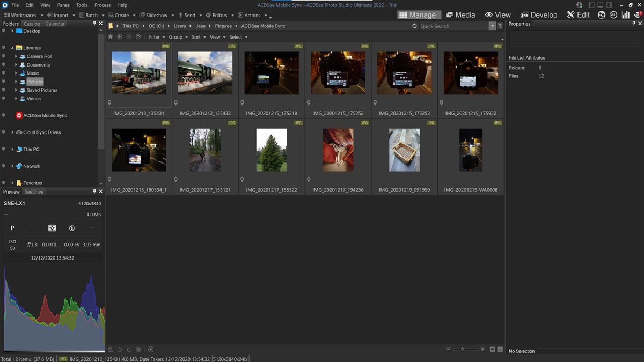This screenshot has height=362, width=644.
Task: Toggle the bottom panel layout icon
Action: [600, 5]
